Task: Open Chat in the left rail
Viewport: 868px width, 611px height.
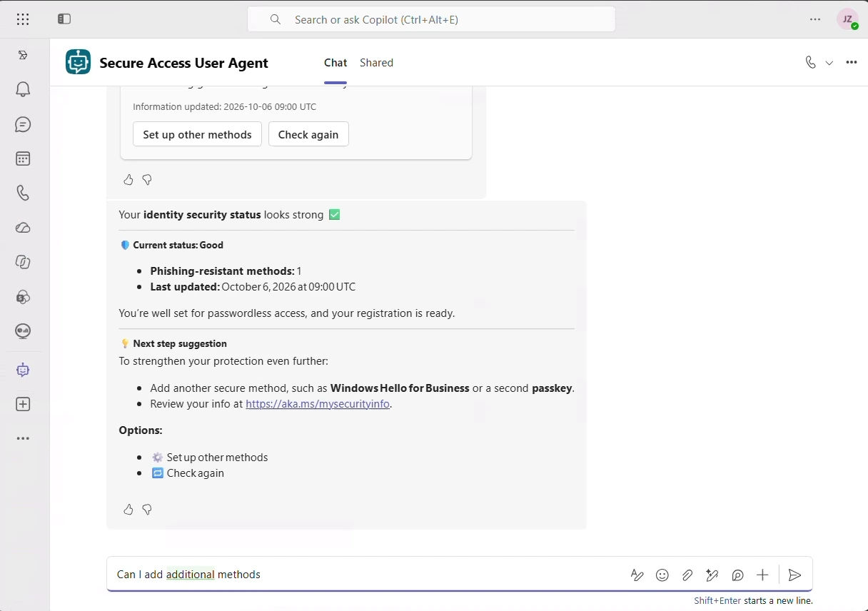Action: pyautogui.click(x=23, y=124)
